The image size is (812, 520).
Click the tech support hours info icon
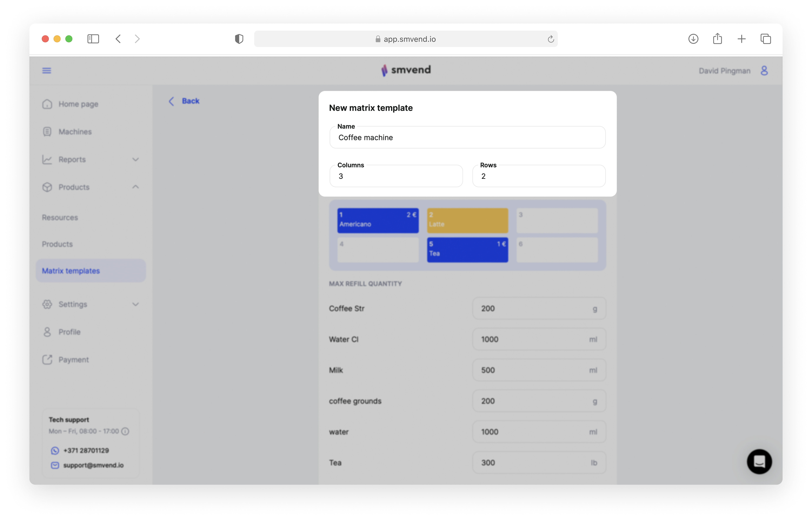[125, 431]
